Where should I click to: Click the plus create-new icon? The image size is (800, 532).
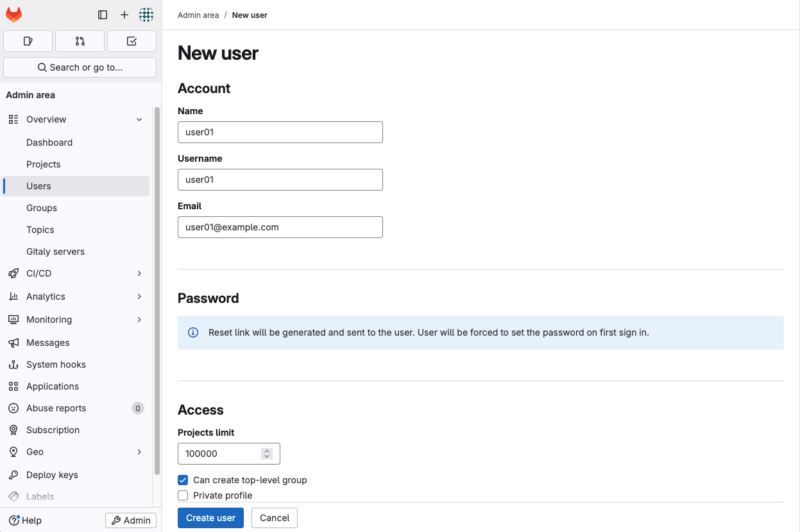coord(124,15)
